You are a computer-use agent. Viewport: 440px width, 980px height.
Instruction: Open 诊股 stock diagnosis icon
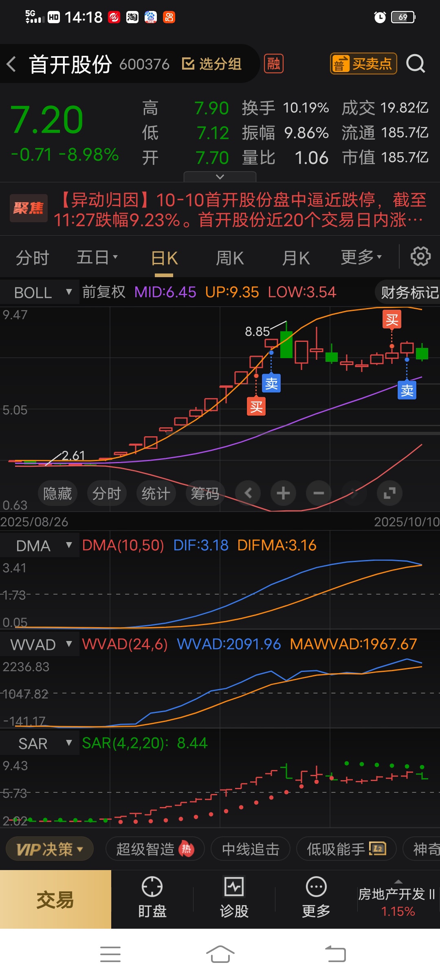tap(234, 898)
